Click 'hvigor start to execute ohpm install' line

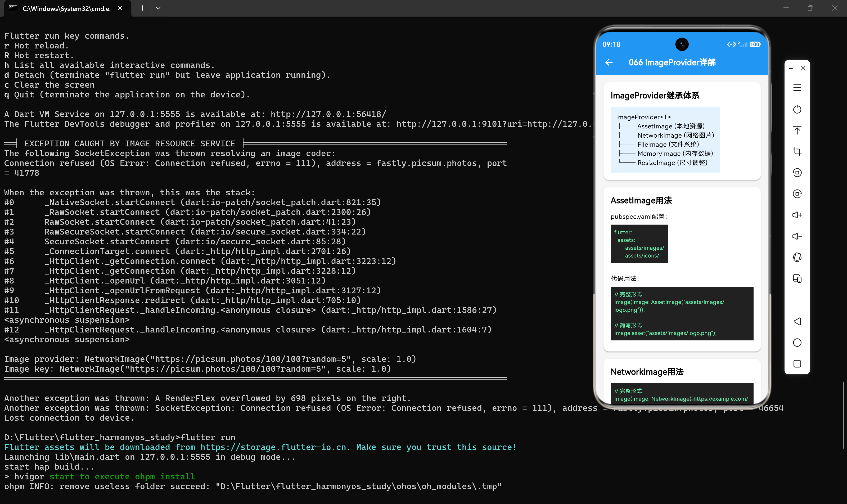(100, 477)
